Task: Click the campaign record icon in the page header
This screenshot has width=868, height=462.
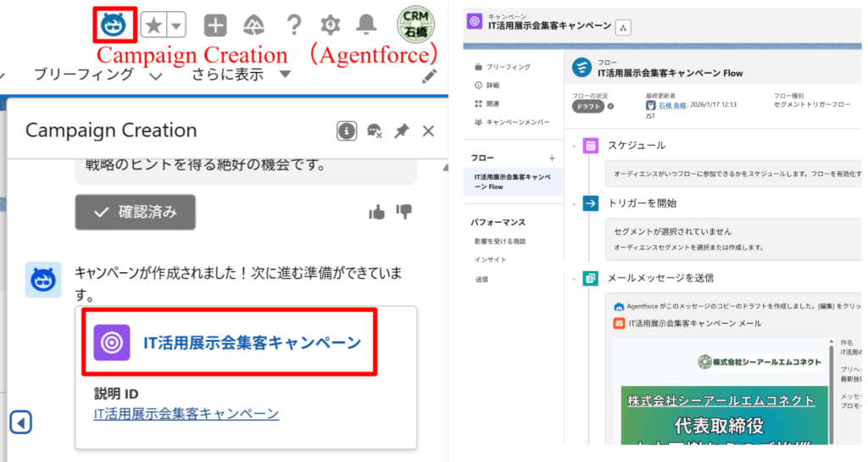Action: [475, 21]
